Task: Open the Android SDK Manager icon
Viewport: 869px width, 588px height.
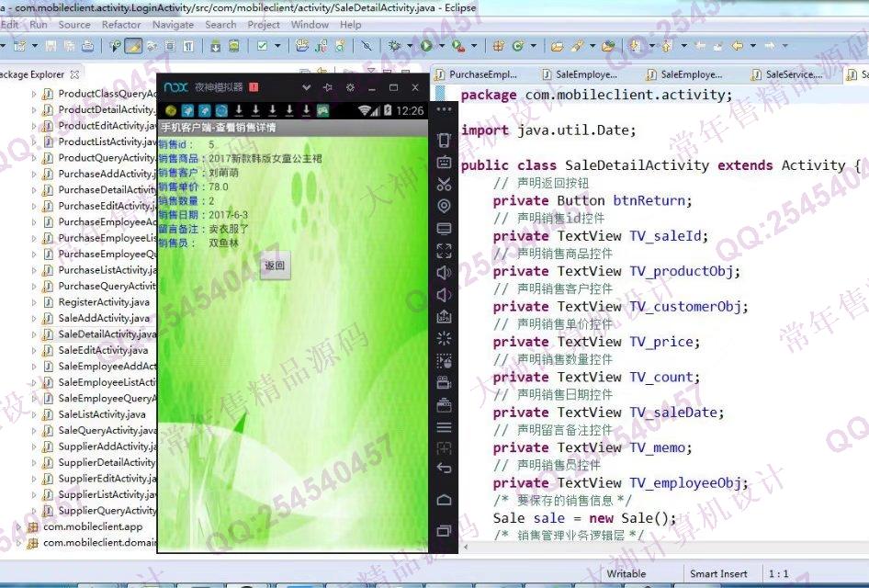Action: click(x=216, y=46)
